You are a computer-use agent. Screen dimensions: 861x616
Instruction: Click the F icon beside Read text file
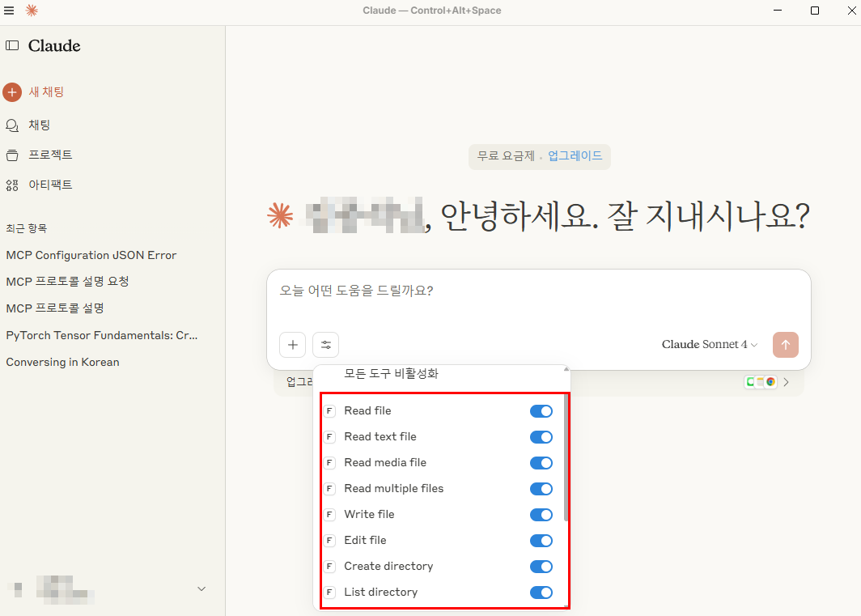[329, 437]
